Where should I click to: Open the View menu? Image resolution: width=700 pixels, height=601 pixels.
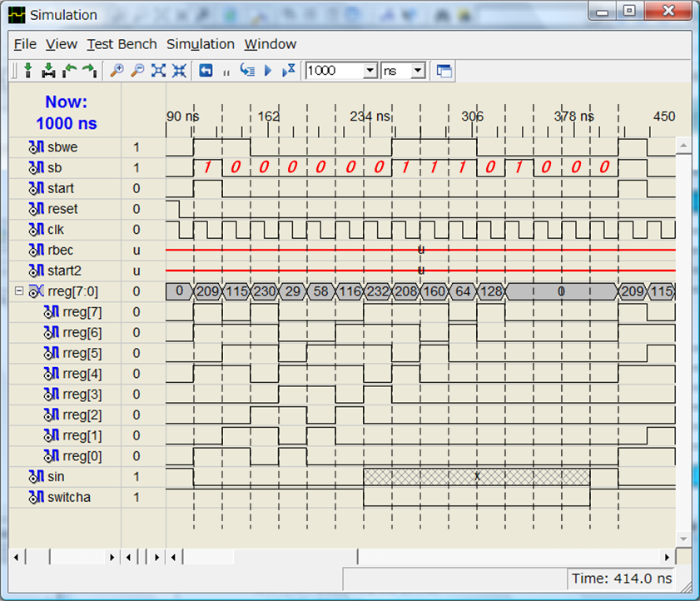(62, 44)
